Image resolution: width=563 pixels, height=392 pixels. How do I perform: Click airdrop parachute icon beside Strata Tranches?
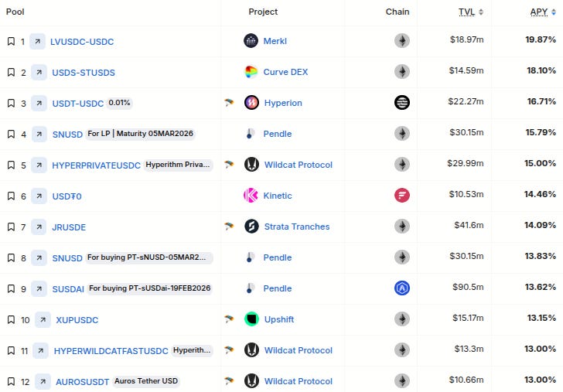[x=229, y=226]
